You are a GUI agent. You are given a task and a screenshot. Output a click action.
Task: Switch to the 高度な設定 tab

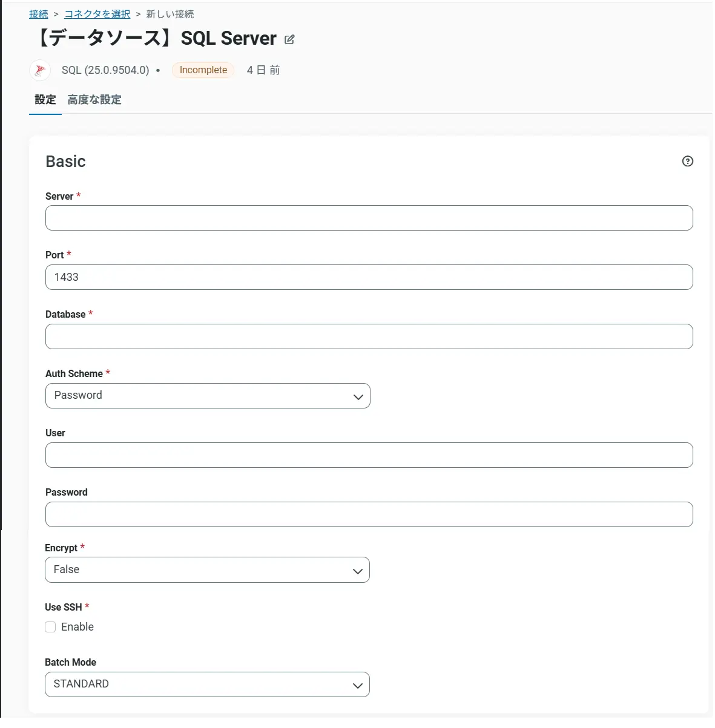[94, 100]
